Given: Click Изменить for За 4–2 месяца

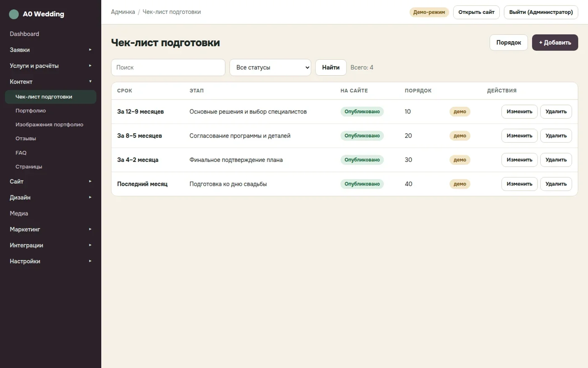Looking at the screenshot, I should pyautogui.click(x=520, y=160).
